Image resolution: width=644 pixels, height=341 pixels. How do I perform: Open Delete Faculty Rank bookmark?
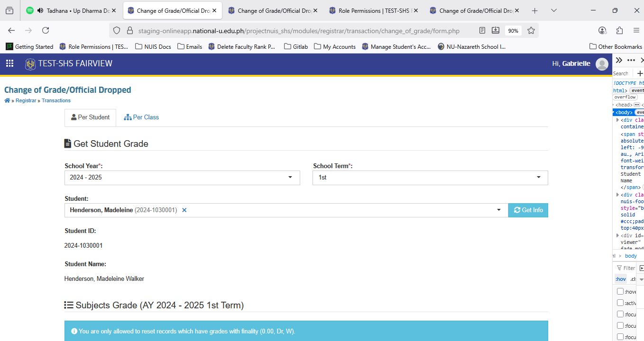[242, 46]
